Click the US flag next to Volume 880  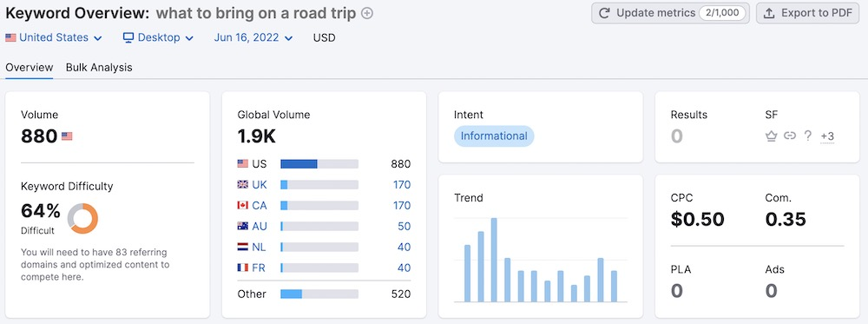tap(67, 136)
